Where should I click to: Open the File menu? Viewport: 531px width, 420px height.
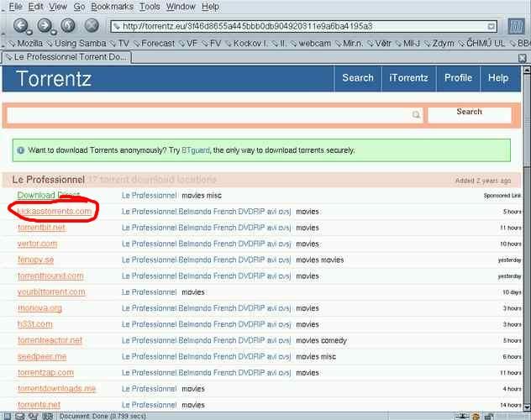point(16,7)
